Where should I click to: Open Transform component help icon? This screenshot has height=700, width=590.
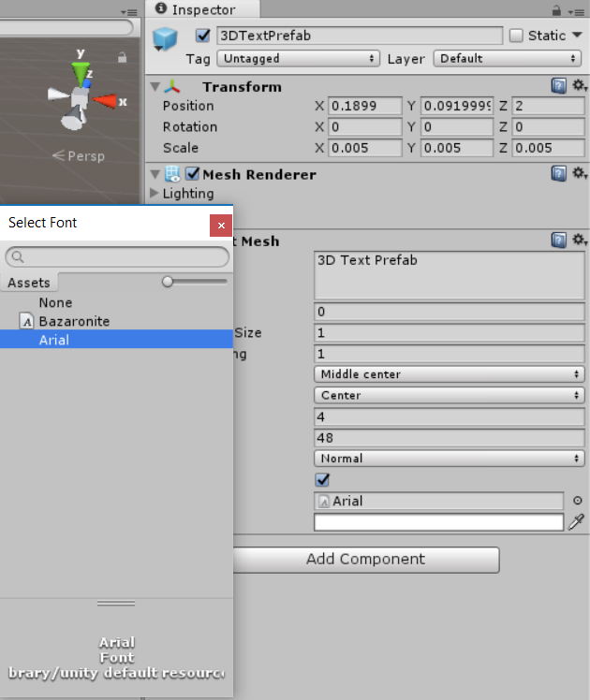pyautogui.click(x=558, y=85)
